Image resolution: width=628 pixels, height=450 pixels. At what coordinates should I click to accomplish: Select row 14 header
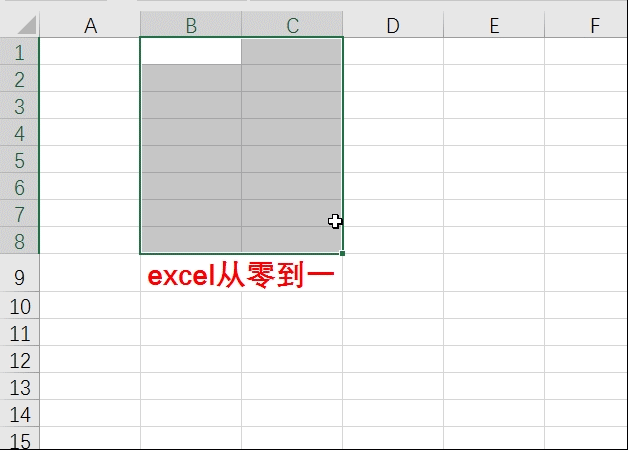pos(19,414)
